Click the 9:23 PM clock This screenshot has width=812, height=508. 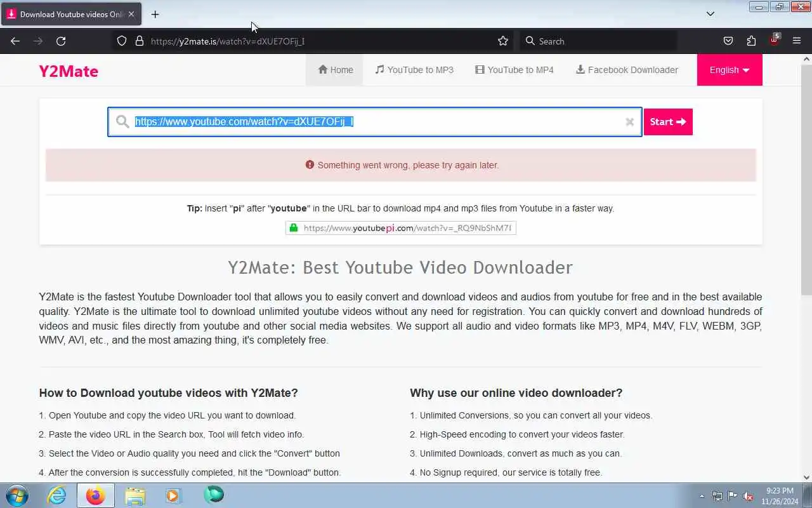point(780,491)
